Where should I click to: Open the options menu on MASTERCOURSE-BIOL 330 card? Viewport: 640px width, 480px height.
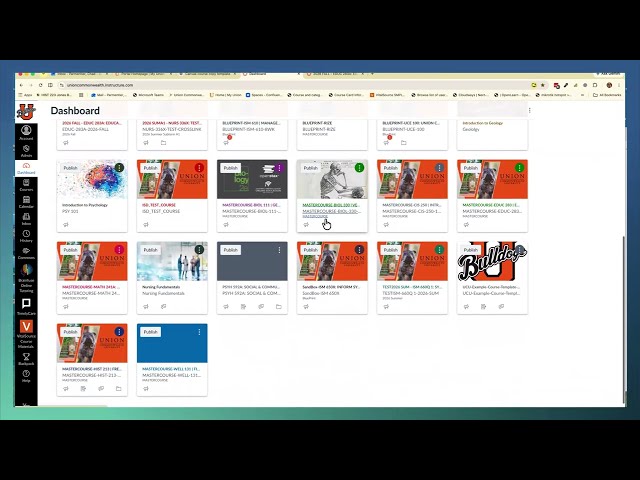(x=359, y=168)
